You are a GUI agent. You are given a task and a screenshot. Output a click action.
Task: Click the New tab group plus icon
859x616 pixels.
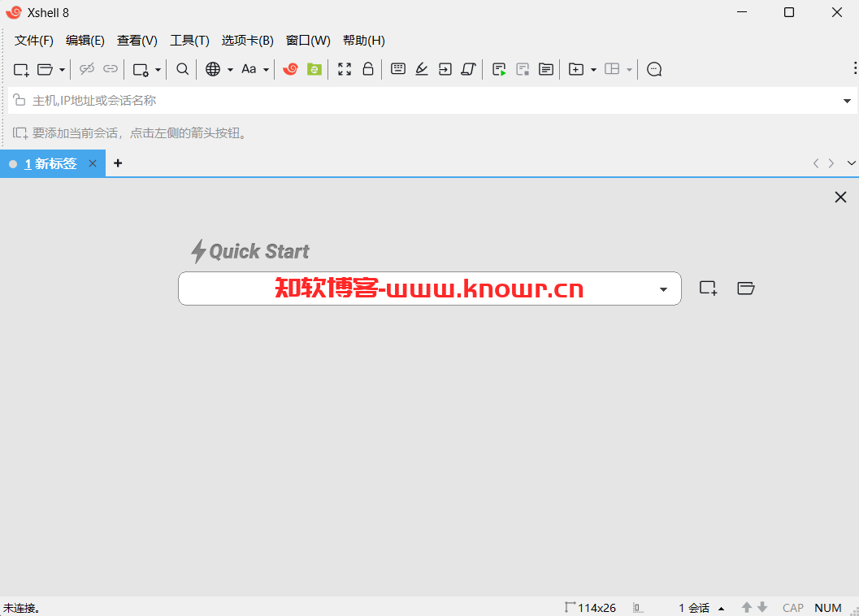click(575, 69)
